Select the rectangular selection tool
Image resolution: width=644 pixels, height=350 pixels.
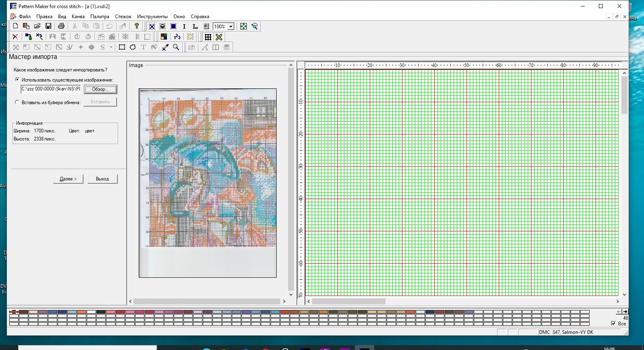[122, 47]
